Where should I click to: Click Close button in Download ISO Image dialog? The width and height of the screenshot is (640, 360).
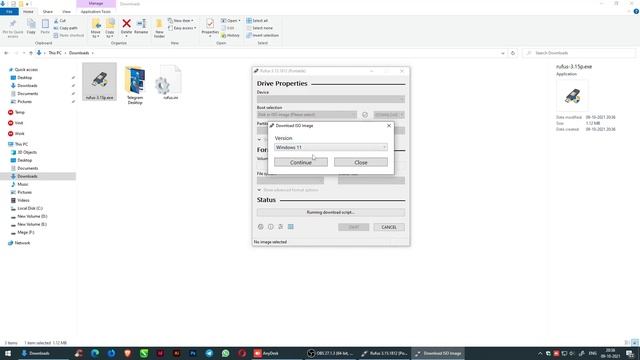(x=361, y=162)
